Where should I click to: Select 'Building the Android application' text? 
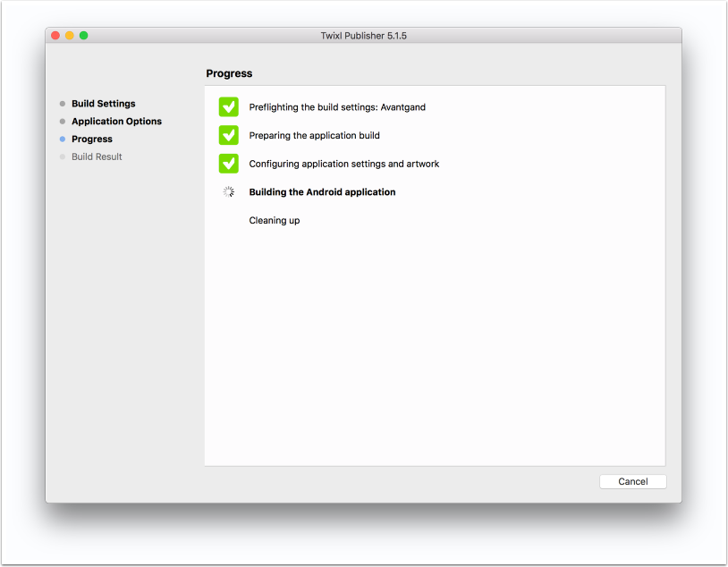pos(322,192)
